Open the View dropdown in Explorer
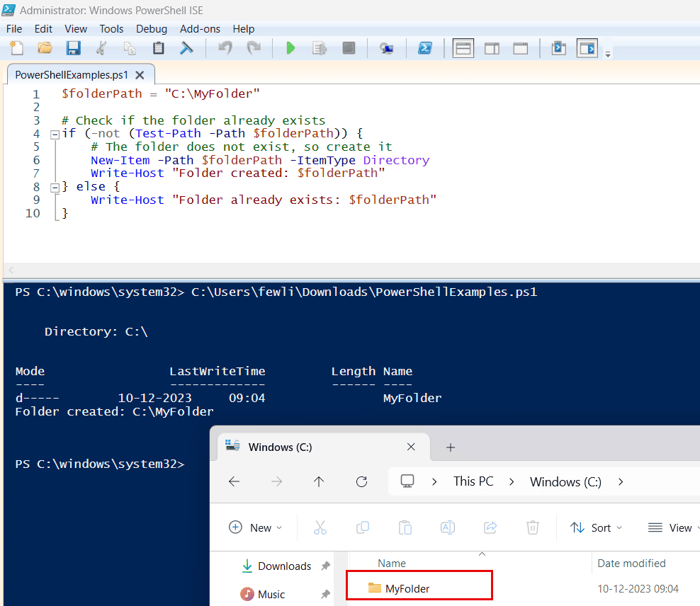 click(673, 528)
